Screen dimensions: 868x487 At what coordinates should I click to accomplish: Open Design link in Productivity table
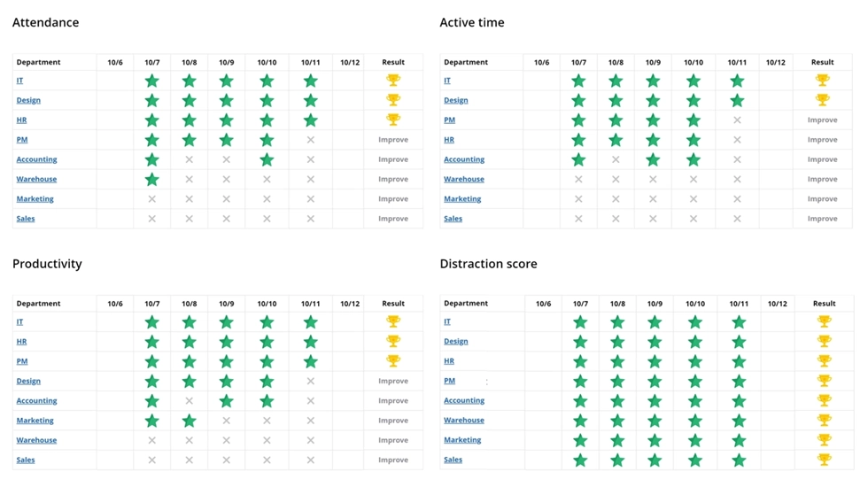(28, 381)
